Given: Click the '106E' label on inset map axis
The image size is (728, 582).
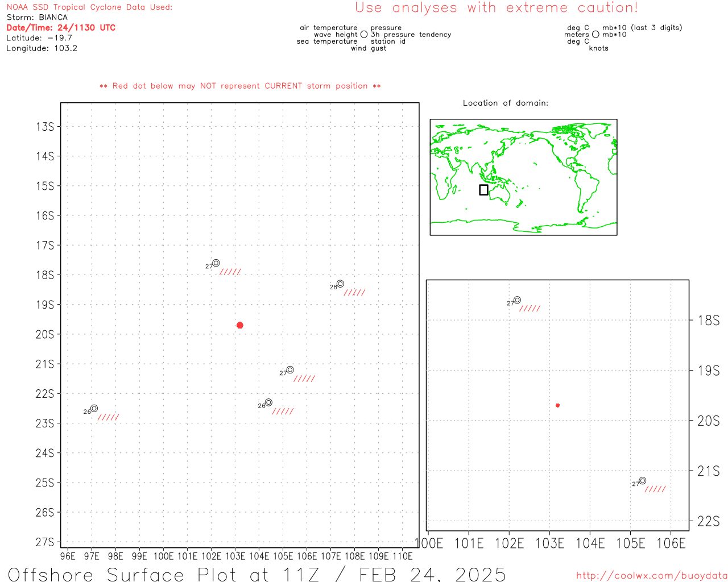Looking at the screenshot, I should point(671,543).
